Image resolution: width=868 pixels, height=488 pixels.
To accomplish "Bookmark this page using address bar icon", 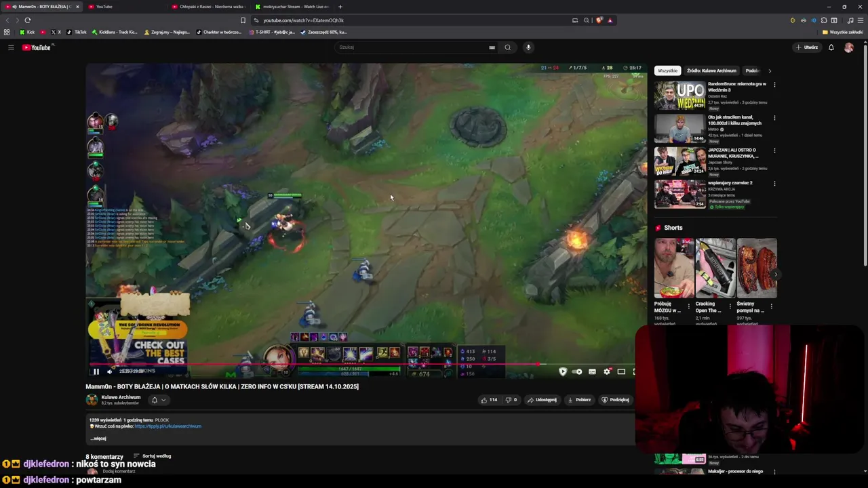I will (243, 20).
